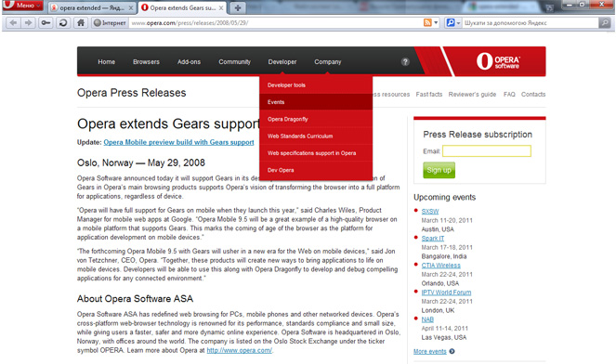This screenshot has width=616, height=364.
Task: Open the CTIA Wireless event link
Action: (440, 266)
